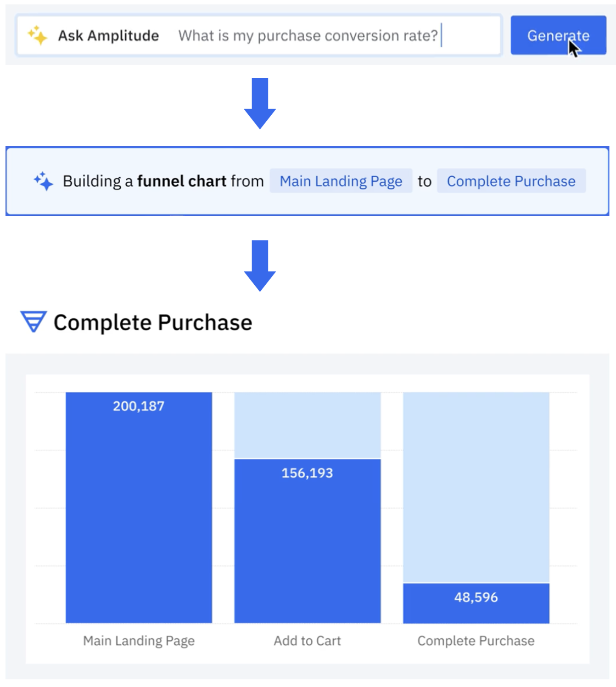Click the Add to Cart axis label
616x687 pixels.
point(307,640)
